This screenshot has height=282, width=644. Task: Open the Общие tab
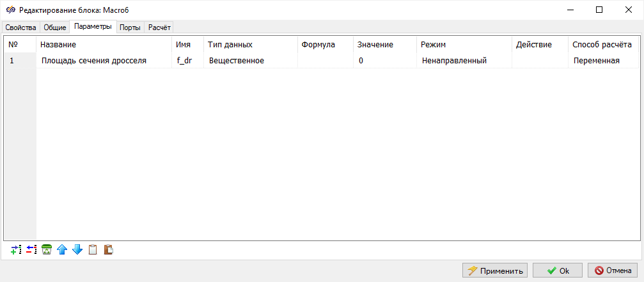click(54, 27)
